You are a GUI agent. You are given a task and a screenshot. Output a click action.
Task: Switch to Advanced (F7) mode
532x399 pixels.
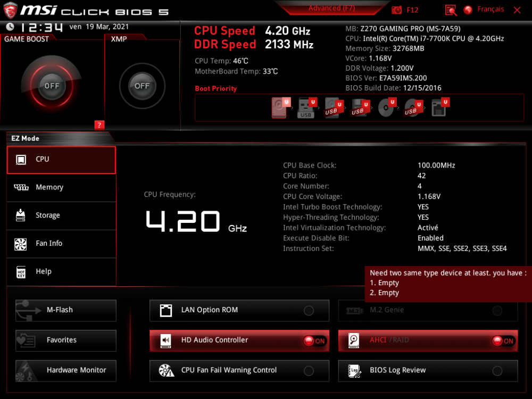pyautogui.click(x=332, y=9)
